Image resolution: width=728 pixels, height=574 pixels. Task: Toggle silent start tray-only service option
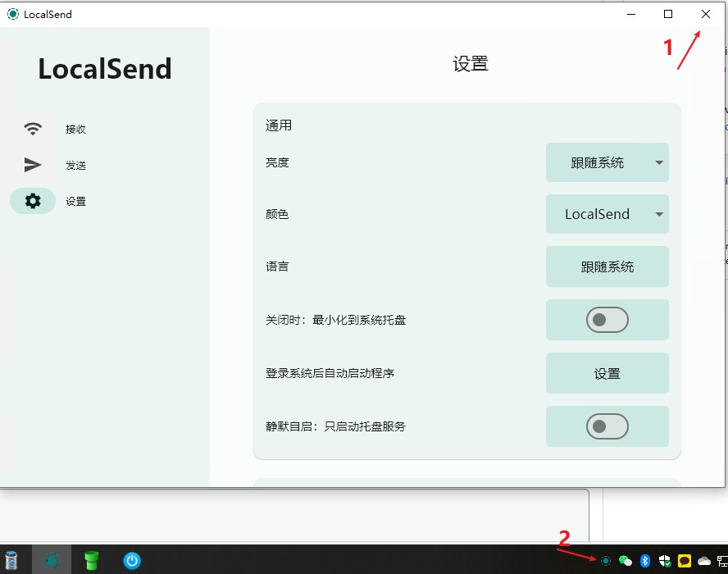(607, 426)
